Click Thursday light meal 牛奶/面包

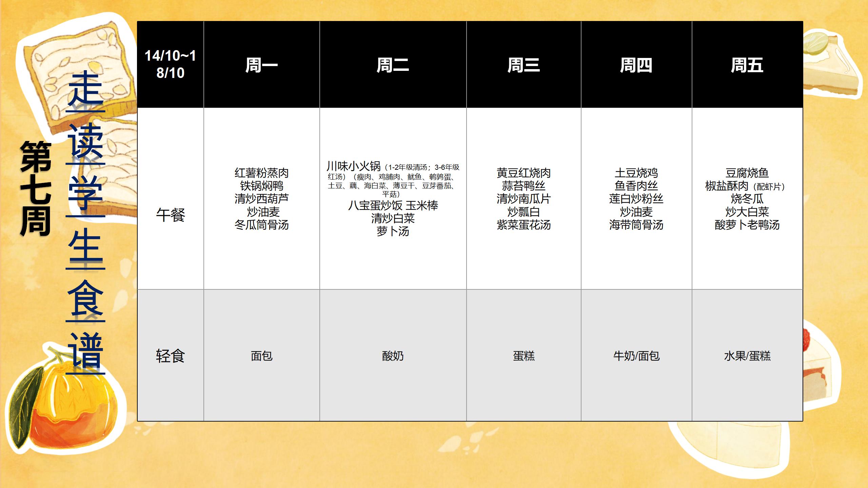click(636, 356)
